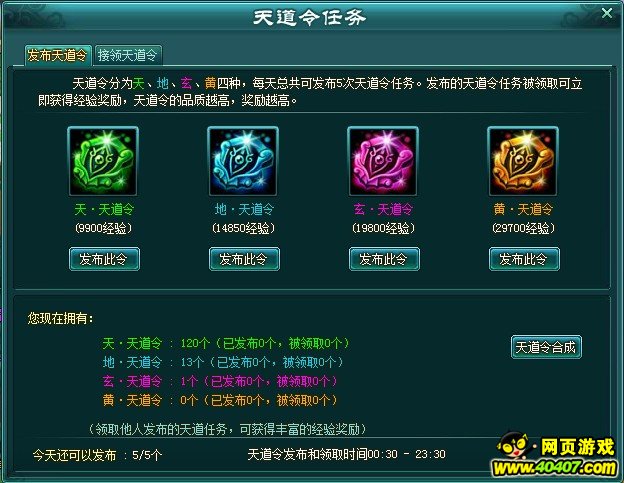Close the 天道令任务 window
Screen dimensions: 624x483
607,13
